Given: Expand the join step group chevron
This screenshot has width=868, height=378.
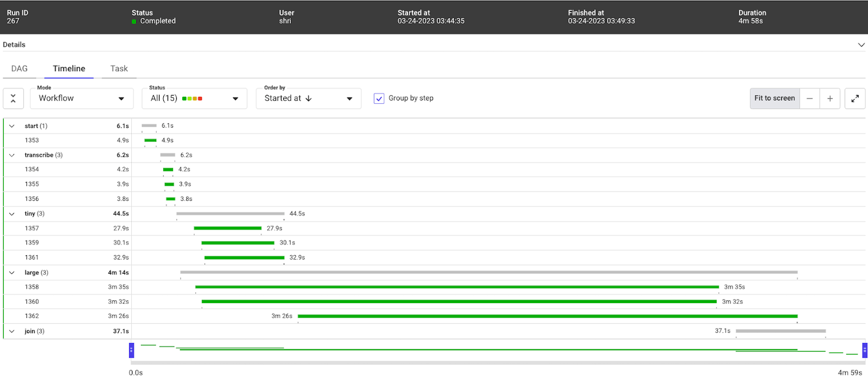Looking at the screenshot, I should point(12,331).
